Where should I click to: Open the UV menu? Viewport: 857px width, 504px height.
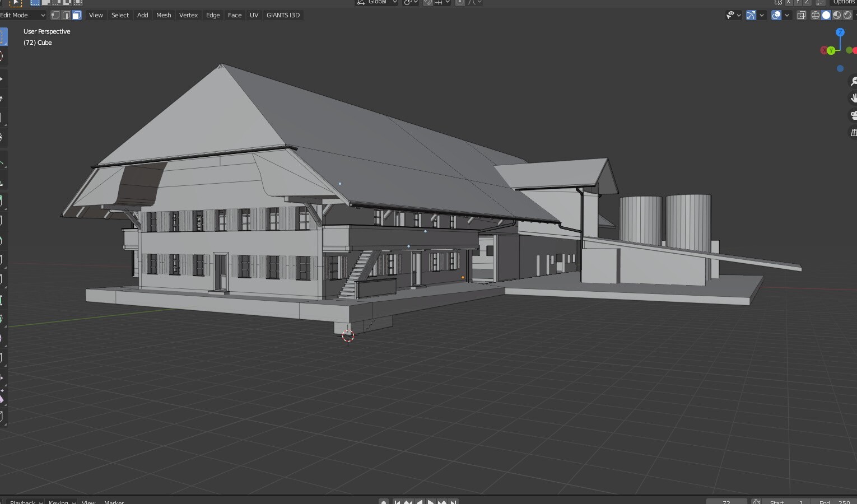pos(254,15)
